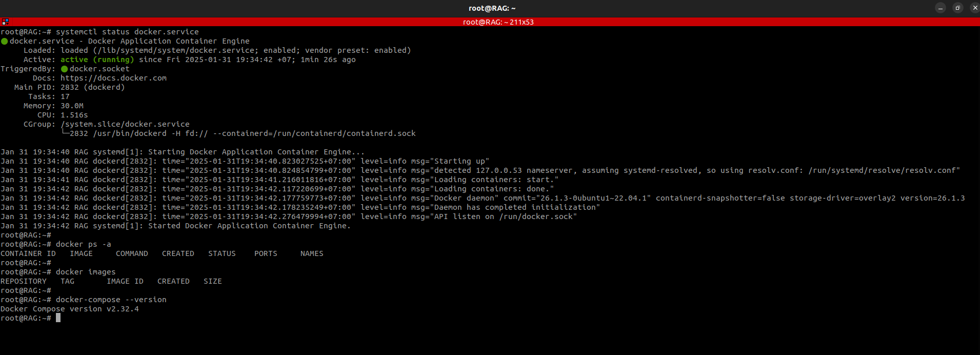Viewport: 980px width, 355px height.
Task: Click the '1min 26s ago' uptime text
Action: pyautogui.click(x=328, y=60)
